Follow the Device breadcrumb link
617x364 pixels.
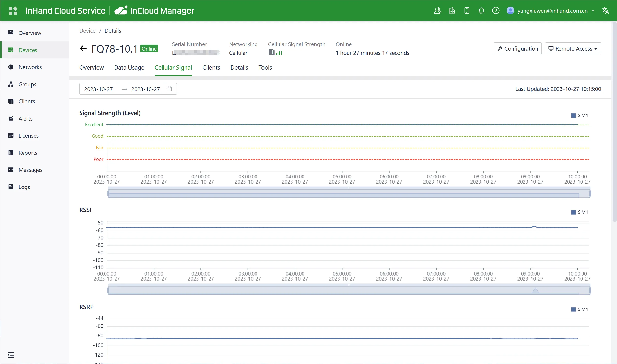pyautogui.click(x=87, y=30)
